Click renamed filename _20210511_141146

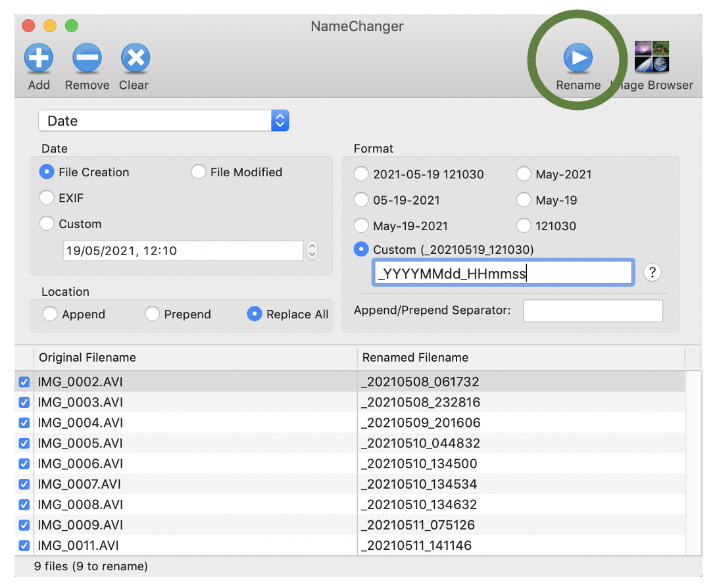416,545
